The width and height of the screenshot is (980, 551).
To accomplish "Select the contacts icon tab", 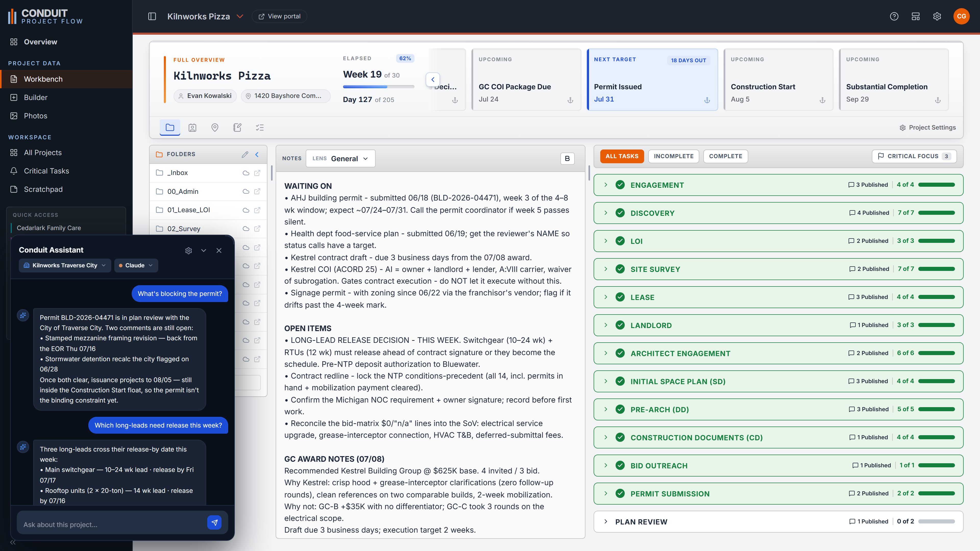I will tap(192, 127).
